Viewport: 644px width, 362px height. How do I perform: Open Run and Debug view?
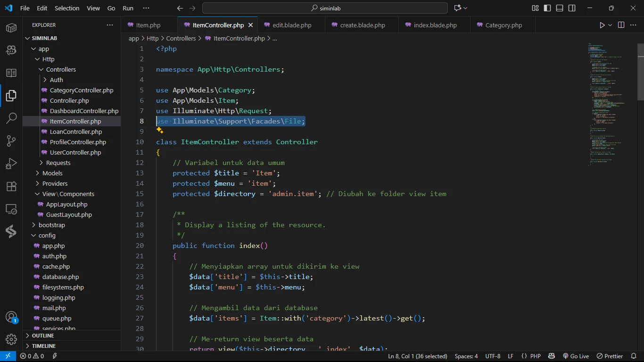click(x=11, y=164)
